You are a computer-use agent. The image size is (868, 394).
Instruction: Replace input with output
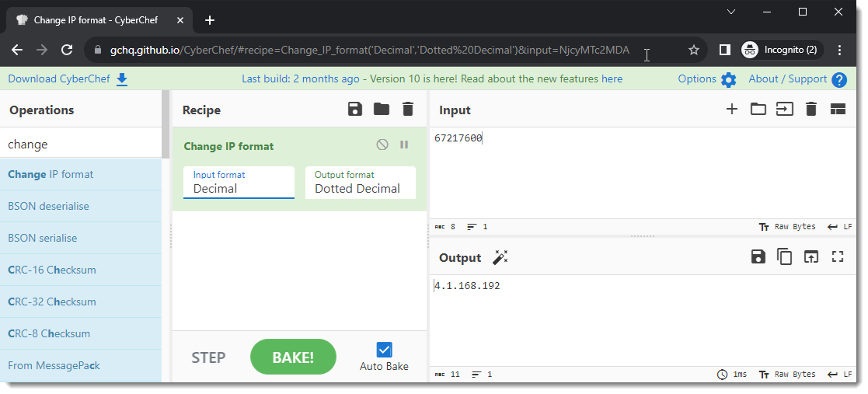(811, 256)
